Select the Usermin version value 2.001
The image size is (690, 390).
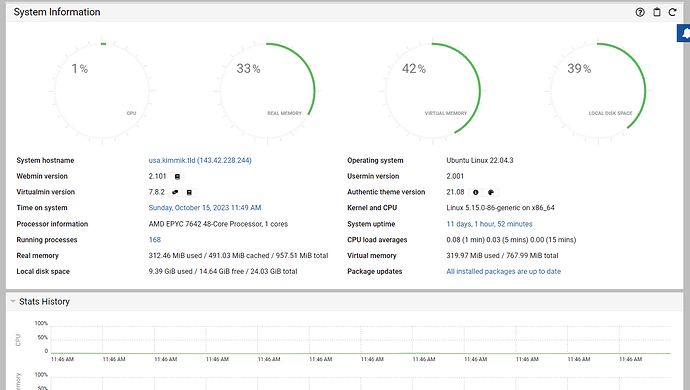click(455, 176)
